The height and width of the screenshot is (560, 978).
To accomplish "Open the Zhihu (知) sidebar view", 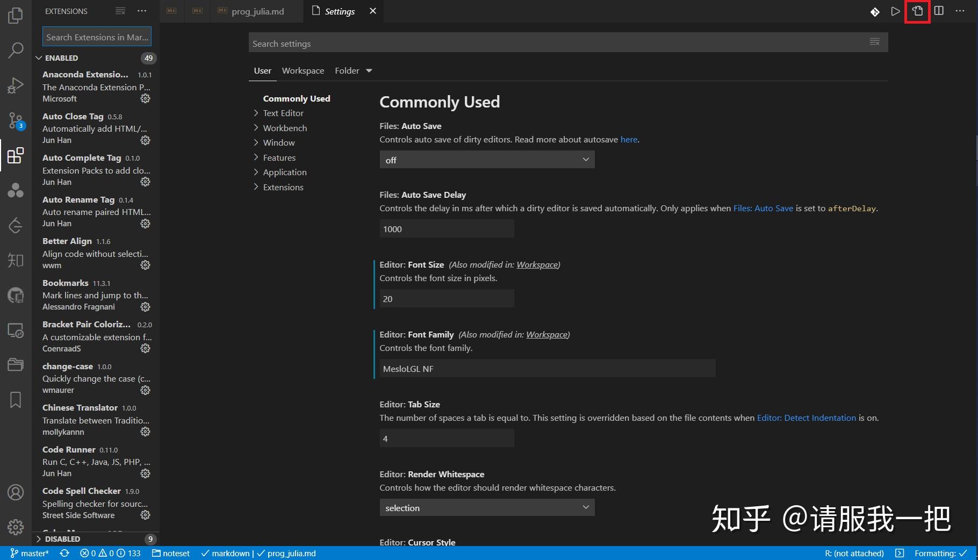I will tap(16, 260).
